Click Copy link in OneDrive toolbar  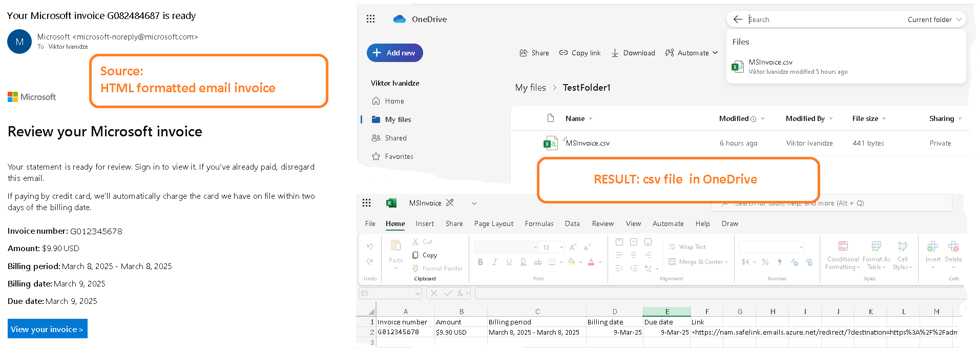pyautogui.click(x=580, y=53)
